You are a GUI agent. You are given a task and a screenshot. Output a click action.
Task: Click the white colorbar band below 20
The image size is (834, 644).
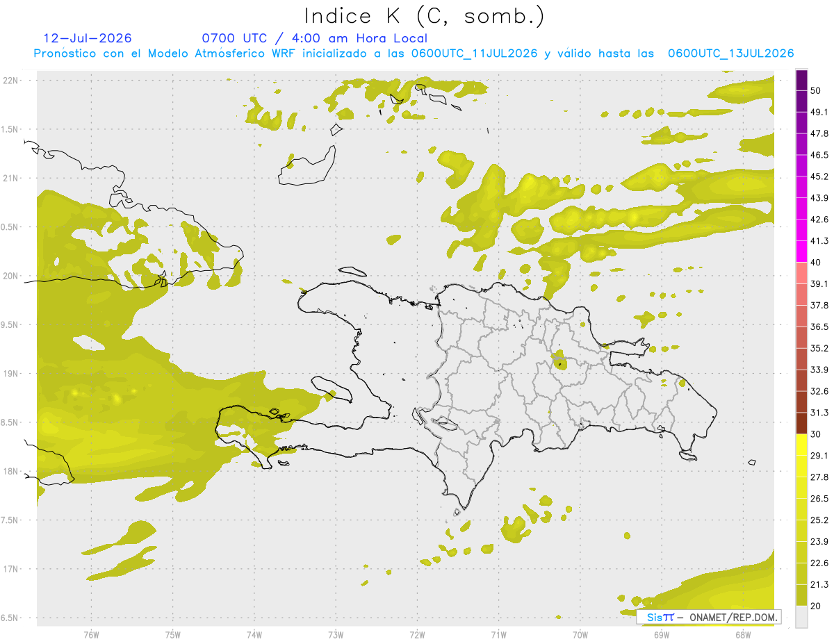[801, 617]
